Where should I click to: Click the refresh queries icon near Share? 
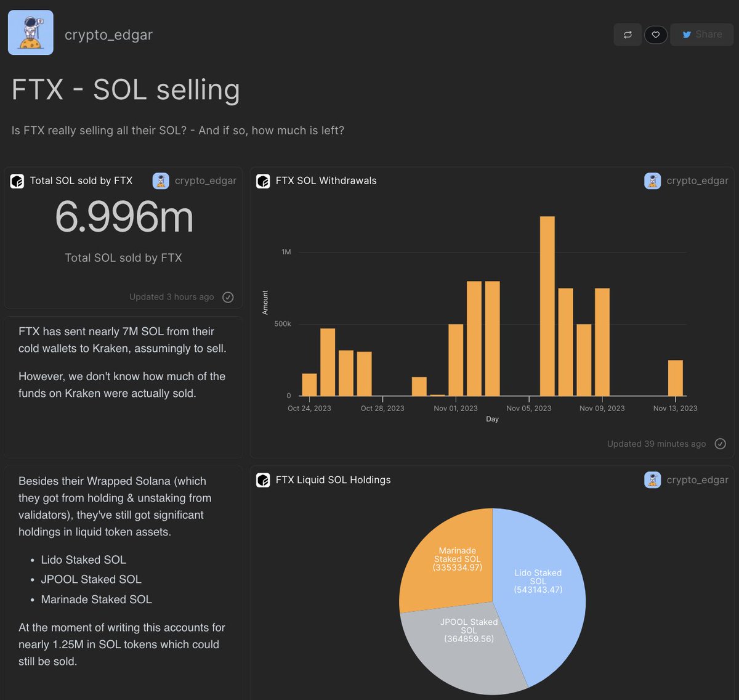click(x=628, y=35)
